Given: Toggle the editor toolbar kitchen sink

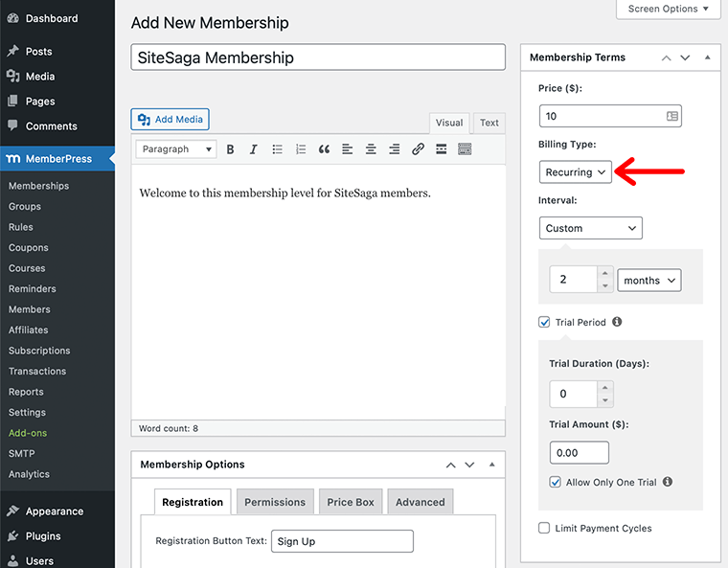Looking at the screenshot, I should coord(465,149).
